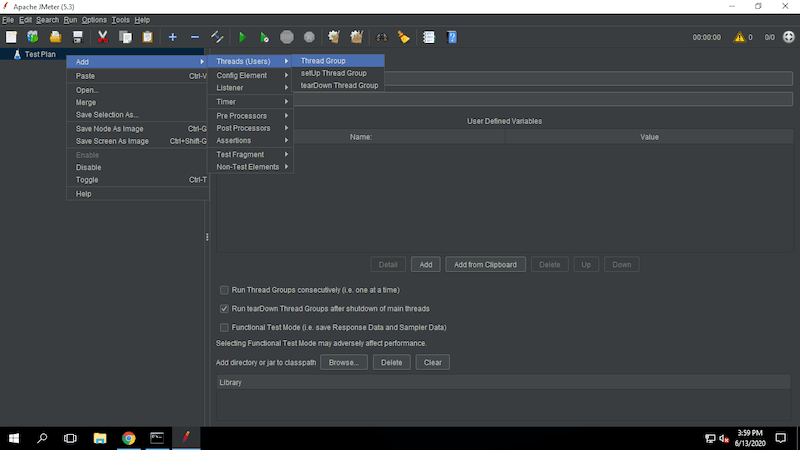
Task: Open the Run menu
Action: pos(70,20)
